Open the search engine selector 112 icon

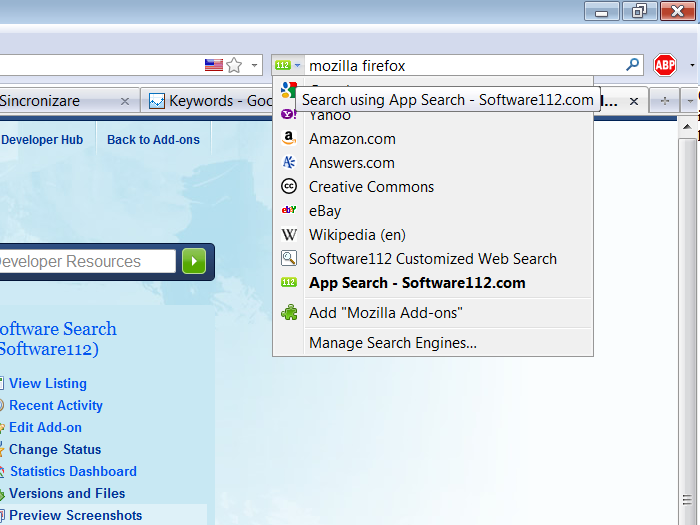point(288,65)
